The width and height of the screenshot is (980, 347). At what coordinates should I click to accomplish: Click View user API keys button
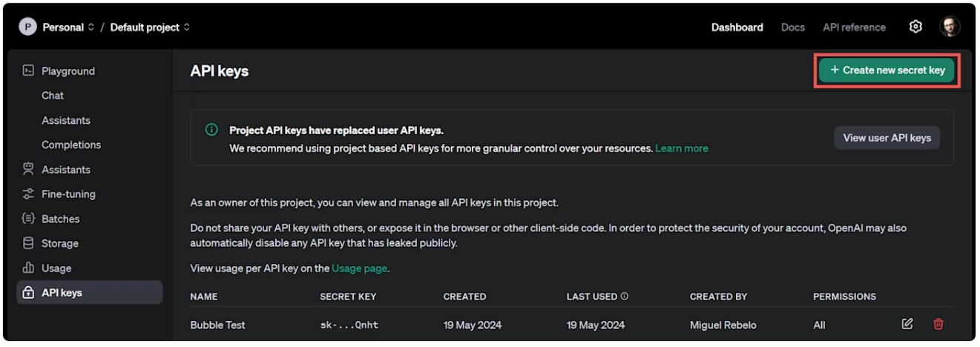tap(887, 137)
